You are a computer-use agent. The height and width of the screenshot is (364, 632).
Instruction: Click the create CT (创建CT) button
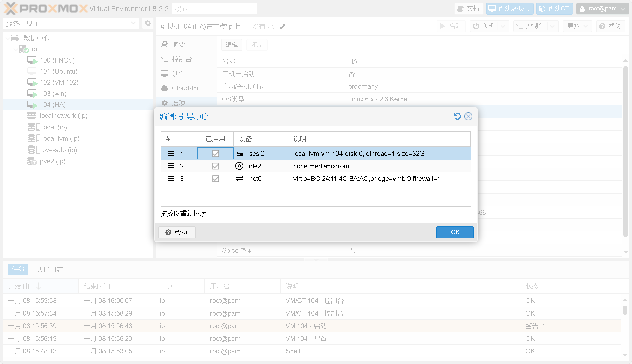(x=554, y=8)
